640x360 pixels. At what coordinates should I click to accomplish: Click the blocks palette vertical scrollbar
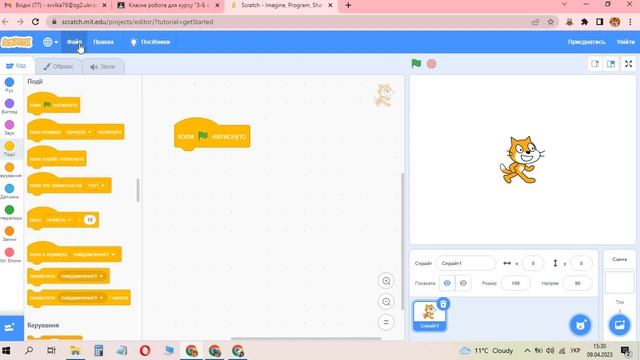[138, 190]
